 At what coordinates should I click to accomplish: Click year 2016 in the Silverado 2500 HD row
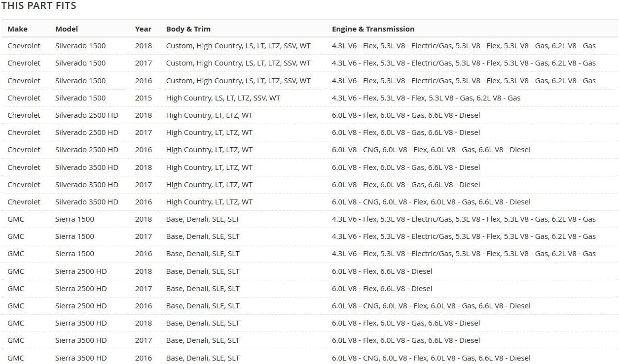tap(144, 150)
